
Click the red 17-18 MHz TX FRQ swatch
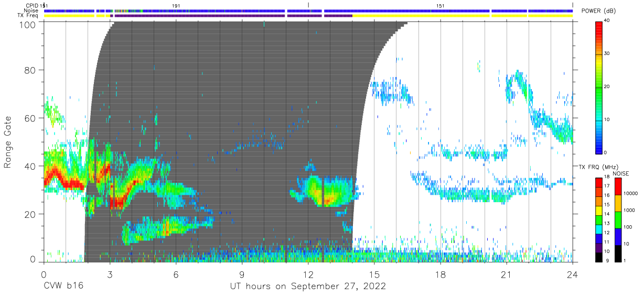[x=599, y=183]
